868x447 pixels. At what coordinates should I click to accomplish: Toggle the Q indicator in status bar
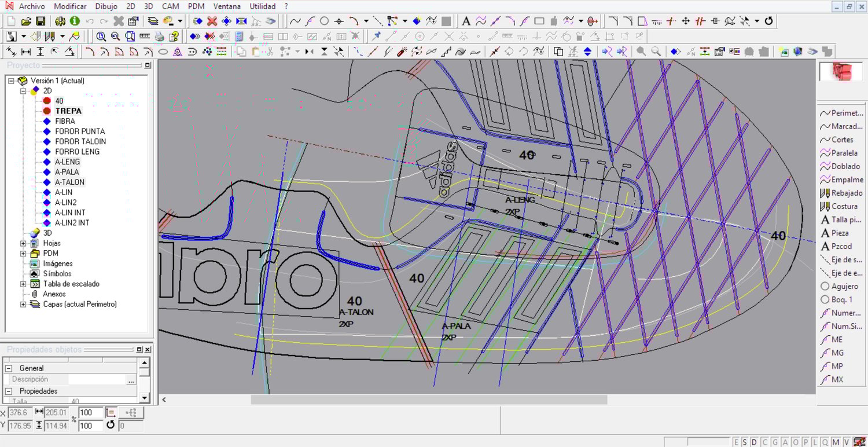(824, 442)
